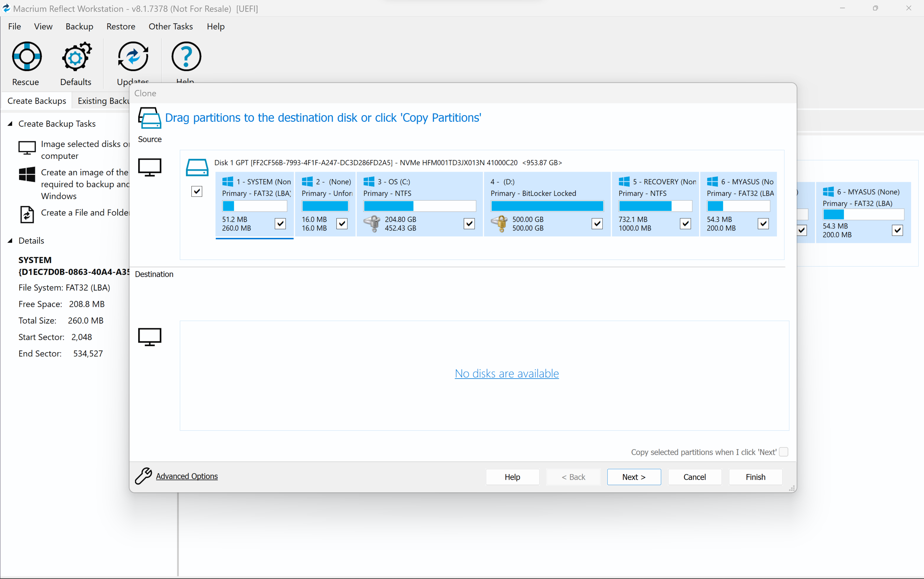Collapse the Details section

click(10, 241)
